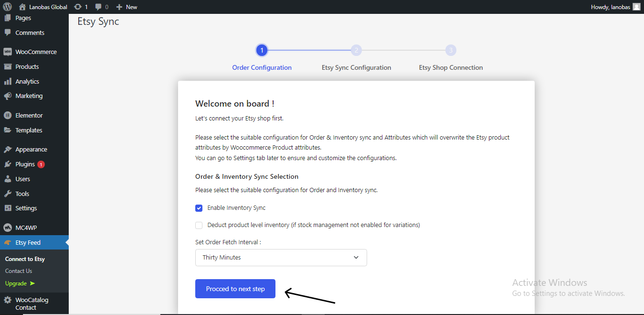
Task: Click the Lanobas Global site name
Action: 48,7
